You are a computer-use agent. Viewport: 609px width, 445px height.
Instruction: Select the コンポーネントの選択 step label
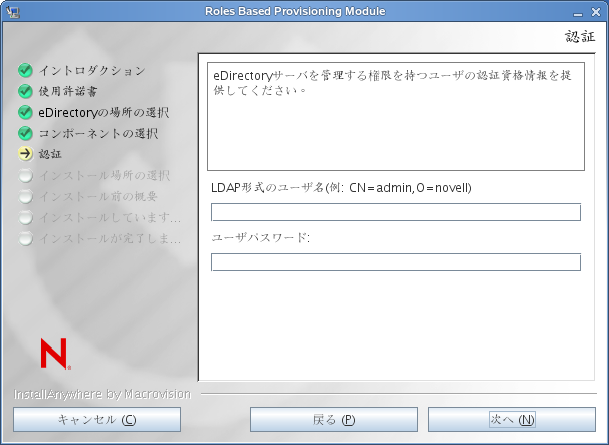click(x=98, y=133)
